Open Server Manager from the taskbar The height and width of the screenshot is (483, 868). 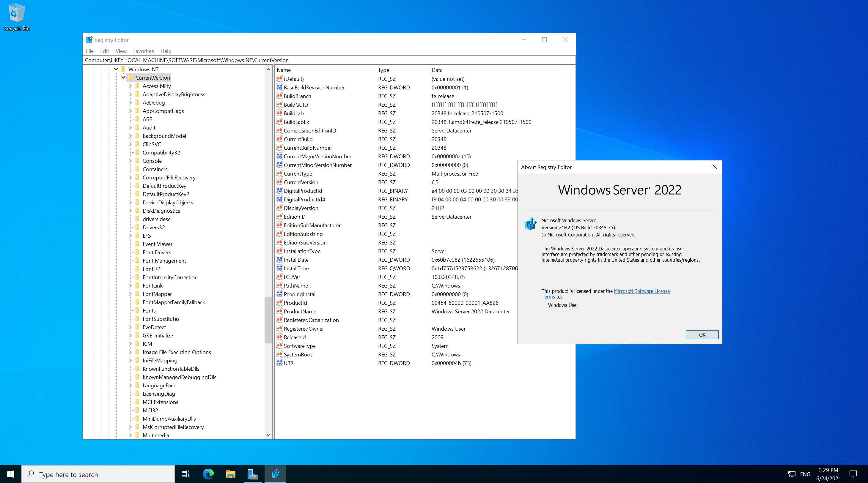[x=253, y=474]
